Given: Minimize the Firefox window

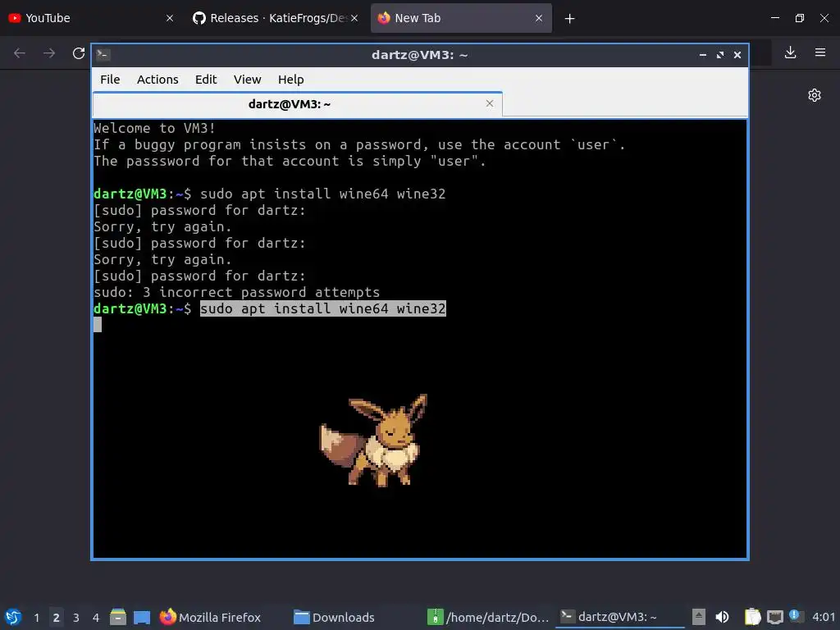Looking at the screenshot, I should tap(775, 18).
